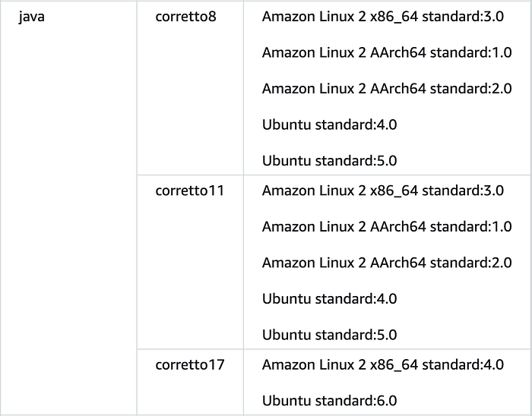Screen dimensions: 532x416
Task: Select the corretto11 runtime label
Action: [x=189, y=191]
